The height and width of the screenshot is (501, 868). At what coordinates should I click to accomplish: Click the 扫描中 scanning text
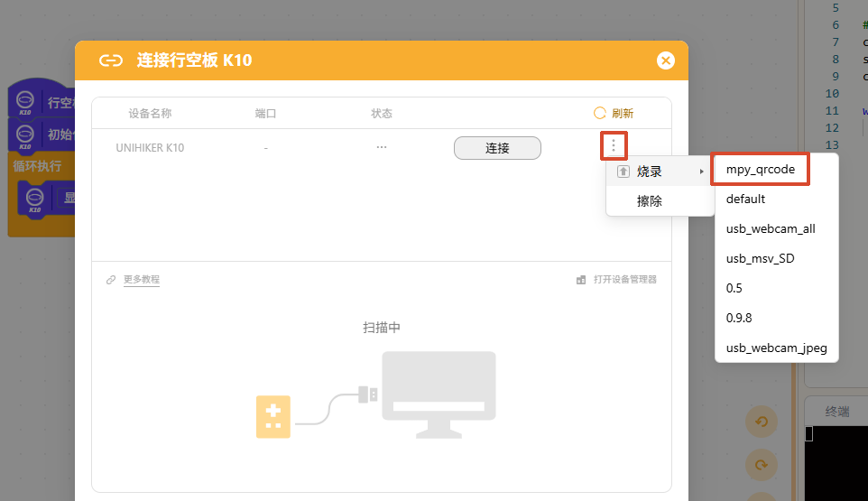382,328
